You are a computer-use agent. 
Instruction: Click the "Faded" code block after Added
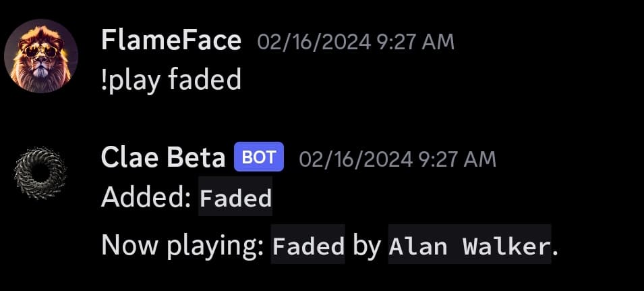[x=235, y=197]
